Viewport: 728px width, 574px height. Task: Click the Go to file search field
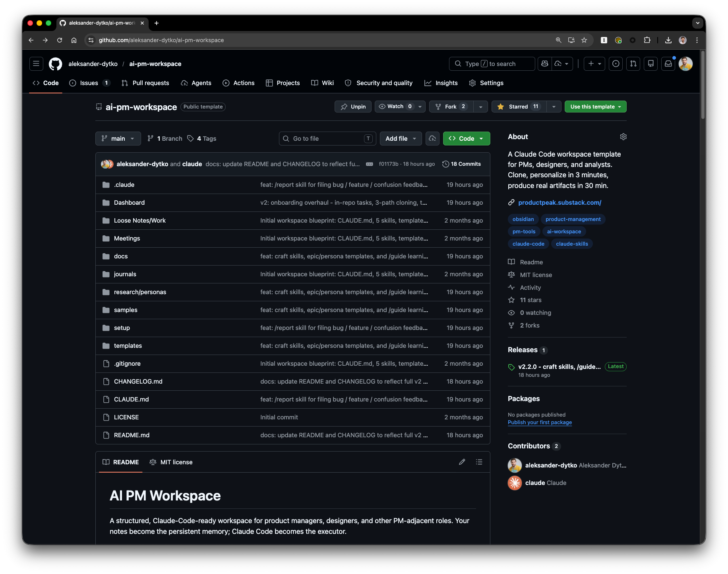point(327,138)
